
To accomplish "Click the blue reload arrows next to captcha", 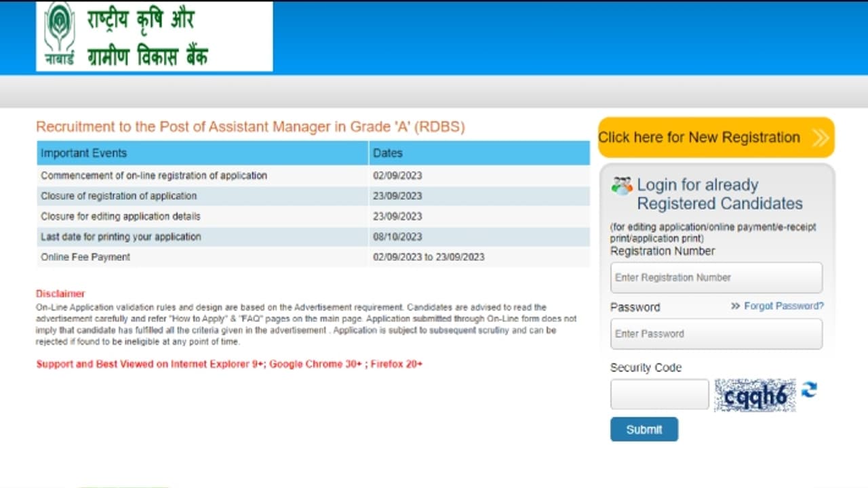I will pos(808,390).
